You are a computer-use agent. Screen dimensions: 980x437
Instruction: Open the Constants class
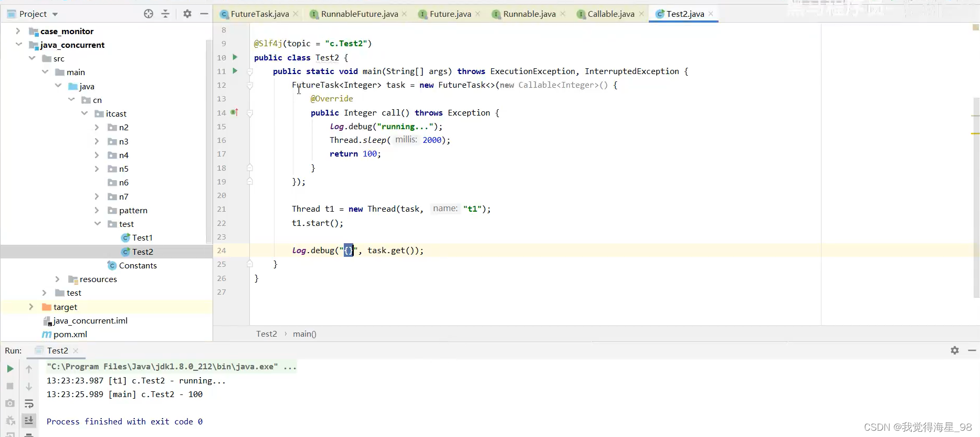pos(132,265)
